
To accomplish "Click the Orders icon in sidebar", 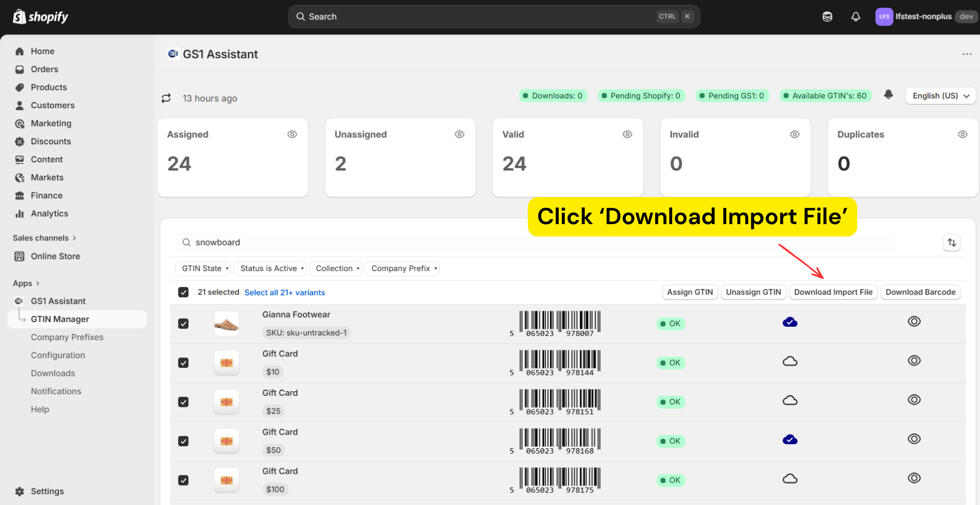I will click(19, 69).
